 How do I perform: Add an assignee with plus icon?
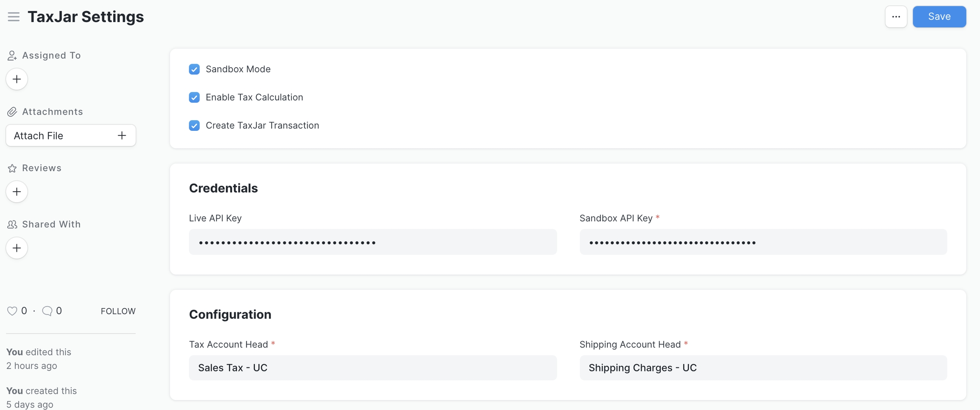point(17,79)
